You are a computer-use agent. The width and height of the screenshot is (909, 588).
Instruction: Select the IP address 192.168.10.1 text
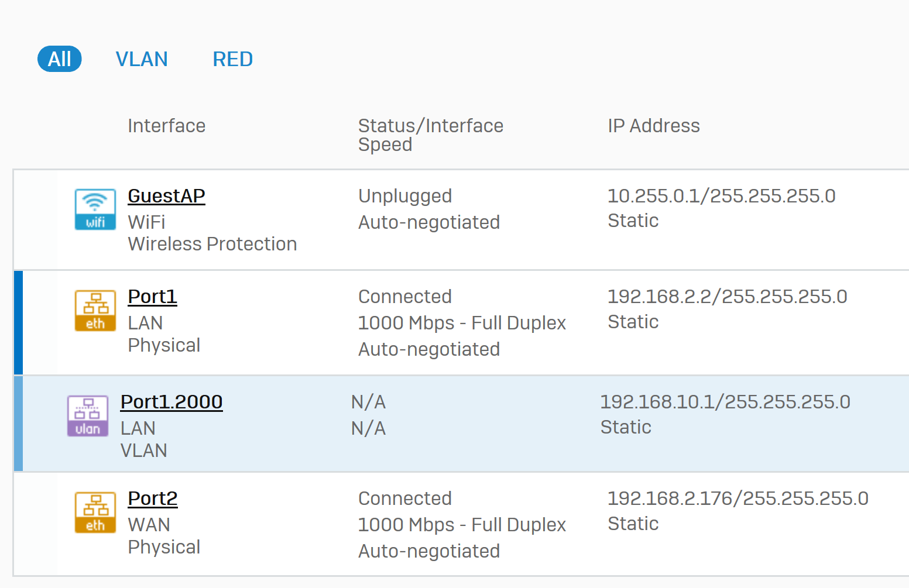(659, 402)
